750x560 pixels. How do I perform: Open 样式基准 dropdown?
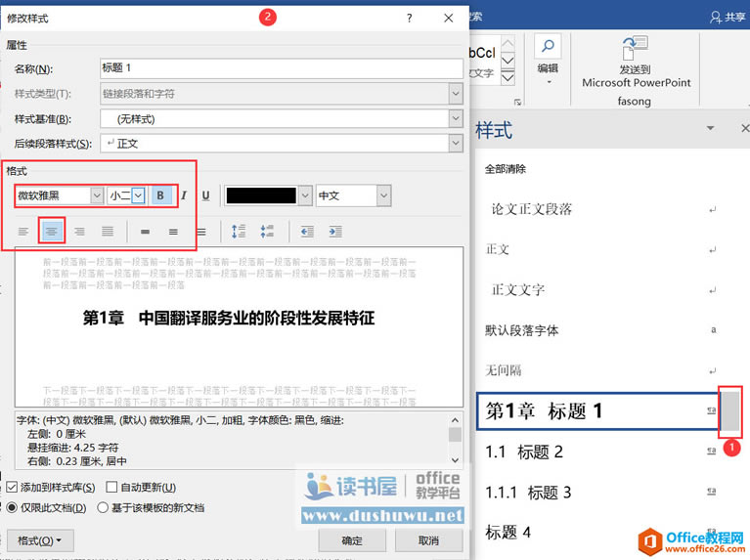456,118
